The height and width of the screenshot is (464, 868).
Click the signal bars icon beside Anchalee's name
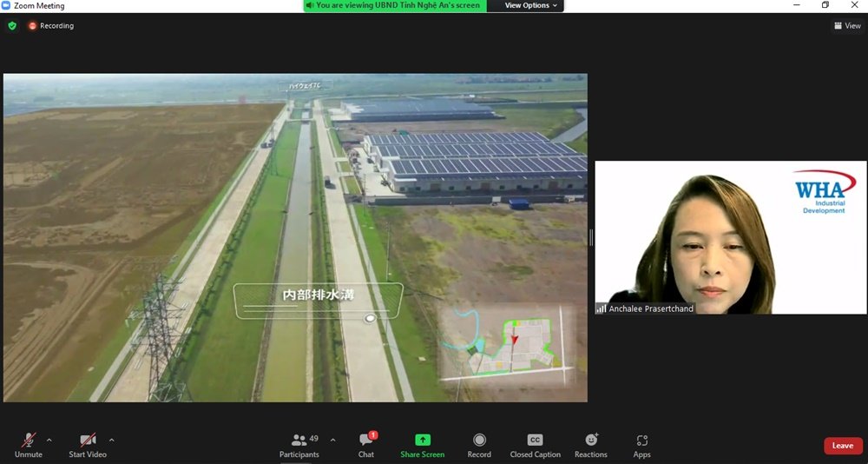(x=601, y=308)
